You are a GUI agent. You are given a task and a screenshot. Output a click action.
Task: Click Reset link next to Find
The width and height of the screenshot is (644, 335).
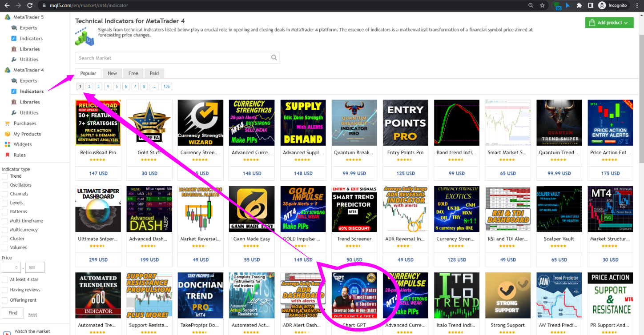click(x=32, y=314)
